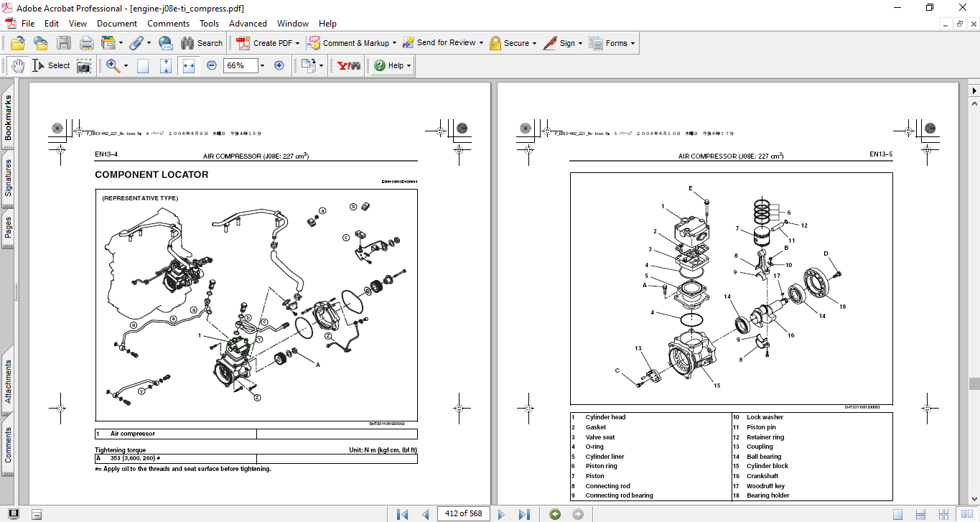Open the Create PDF dropdown
Image resolution: width=980 pixels, height=522 pixels.
tap(297, 43)
